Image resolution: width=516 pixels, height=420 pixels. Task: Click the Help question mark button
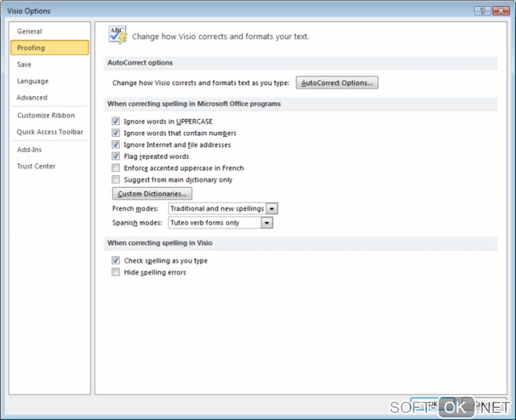483,11
